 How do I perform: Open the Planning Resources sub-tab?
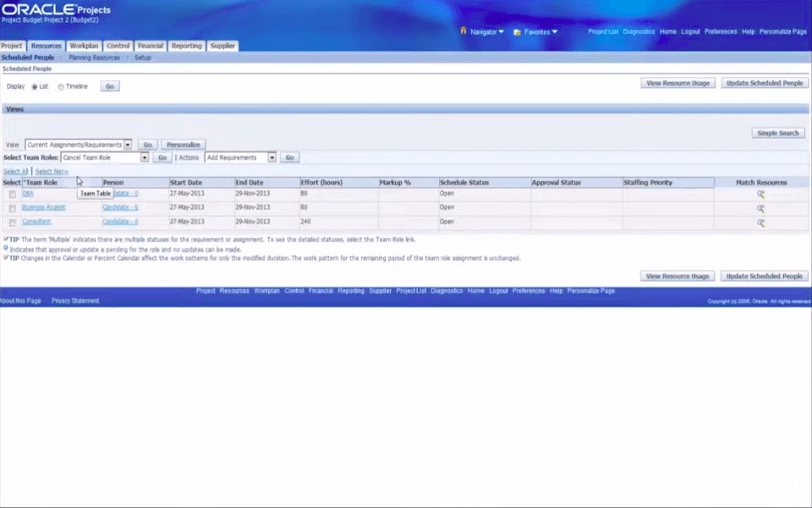[x=94, y=58]
